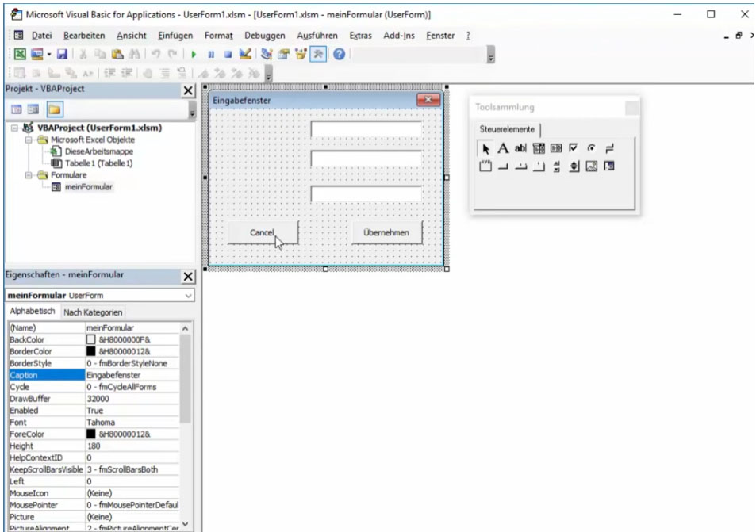Pick the ScrollBar control in Toolsammlung
756x532 pixels.
[x=556, y=166]
